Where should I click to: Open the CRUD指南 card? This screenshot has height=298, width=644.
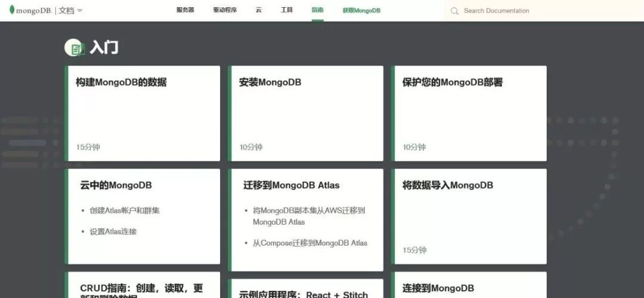142,285
